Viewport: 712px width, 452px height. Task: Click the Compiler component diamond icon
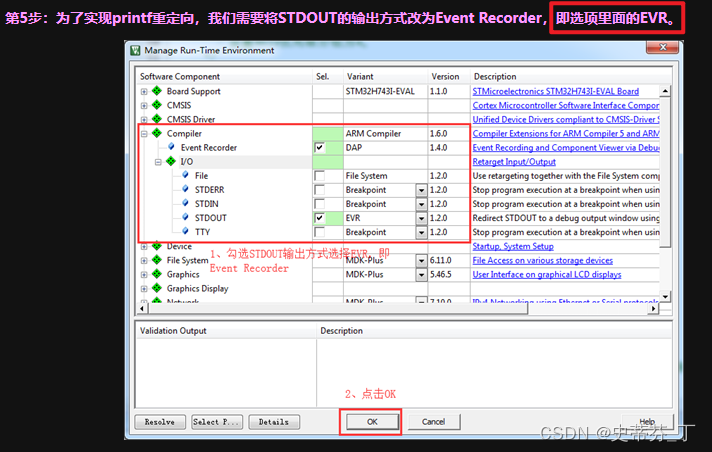click(157, 133)
